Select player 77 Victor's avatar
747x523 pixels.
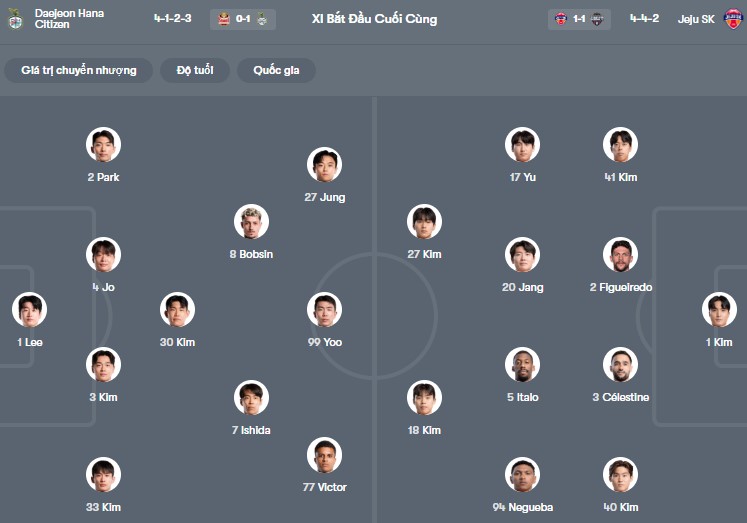[x=324, y=455]
